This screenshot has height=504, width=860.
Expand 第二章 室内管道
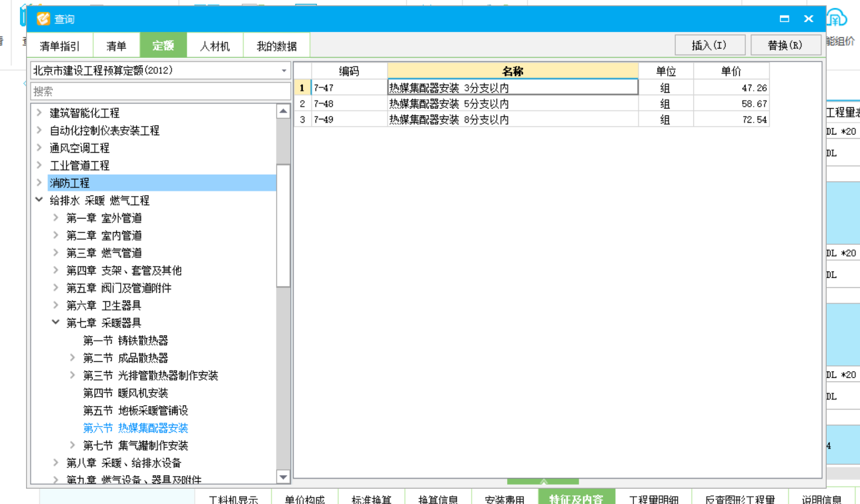coord(56,235)
